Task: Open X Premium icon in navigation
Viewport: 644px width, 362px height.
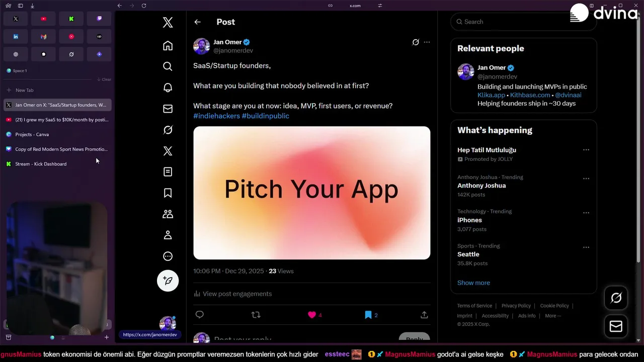Action: (168, 151)
